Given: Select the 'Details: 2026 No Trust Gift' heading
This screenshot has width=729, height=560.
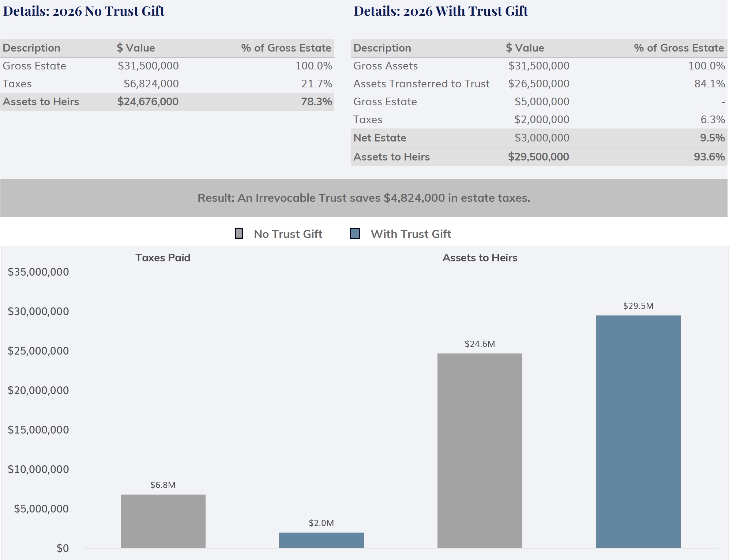Looking at the screenshot, I should pos(84,11).
